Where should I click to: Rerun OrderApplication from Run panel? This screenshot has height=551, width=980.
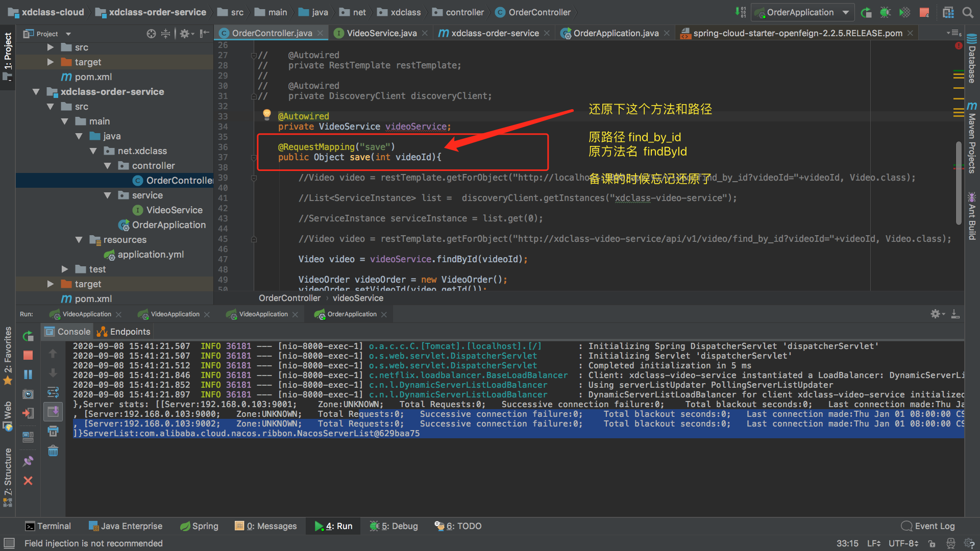coord(28,336)
